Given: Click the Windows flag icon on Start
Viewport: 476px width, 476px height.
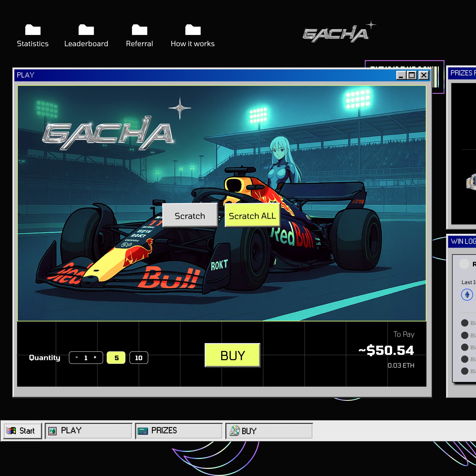Looking at the screenshot, I should click(11, 431).
